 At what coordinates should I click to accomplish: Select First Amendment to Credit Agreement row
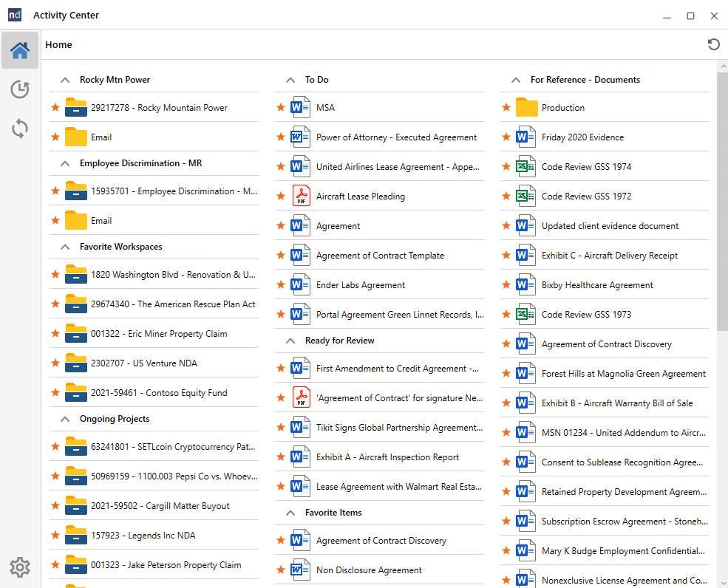[379, 368]
